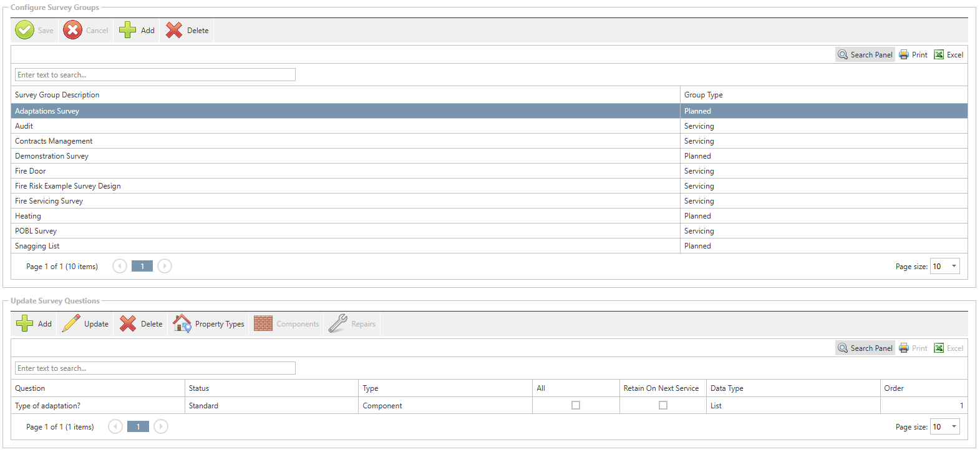980x462 pixels.
Task: Tick the All checkbox for Type of adaptation?
Action: pos(576,405)
